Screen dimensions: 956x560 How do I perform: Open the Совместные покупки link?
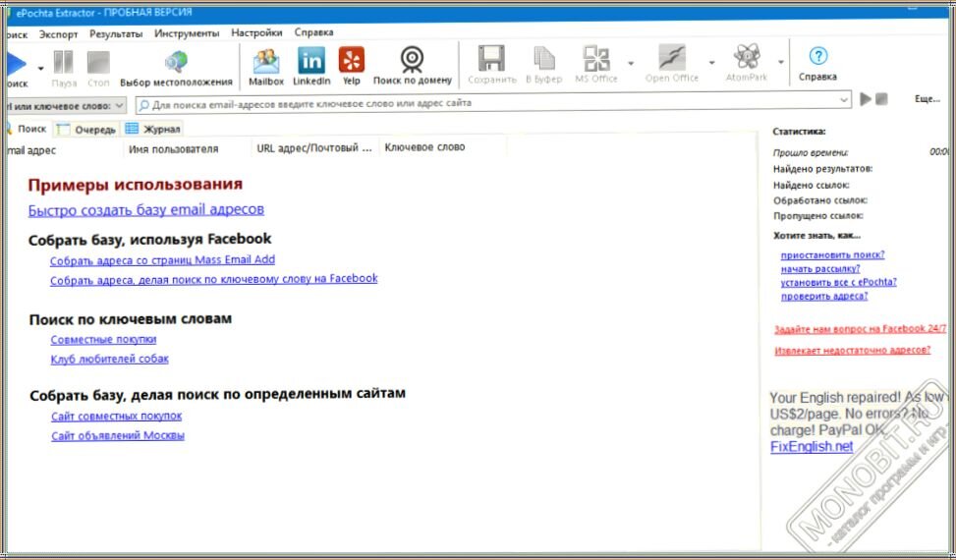pyautogui.click(x=103, y=339)
